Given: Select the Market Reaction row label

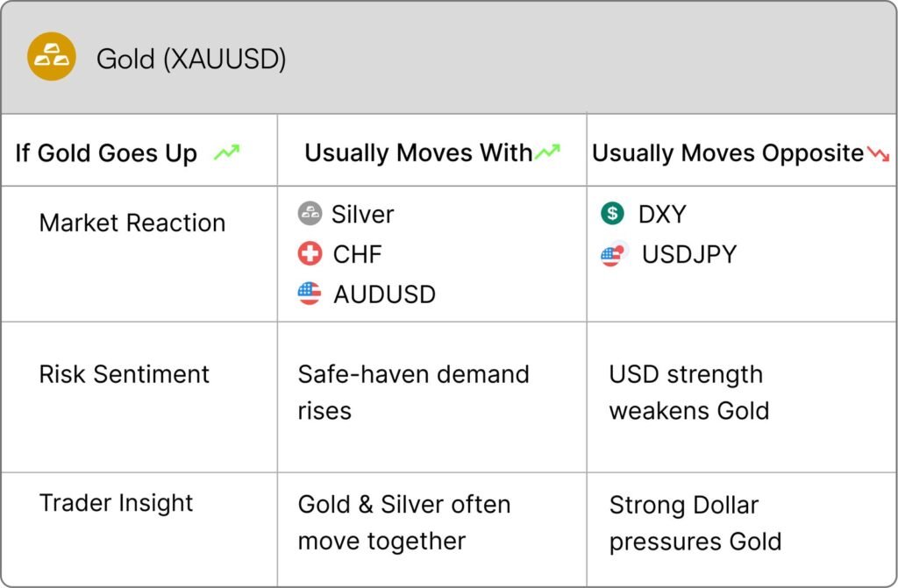Looking at the screenshot, I should coord(132,223).
